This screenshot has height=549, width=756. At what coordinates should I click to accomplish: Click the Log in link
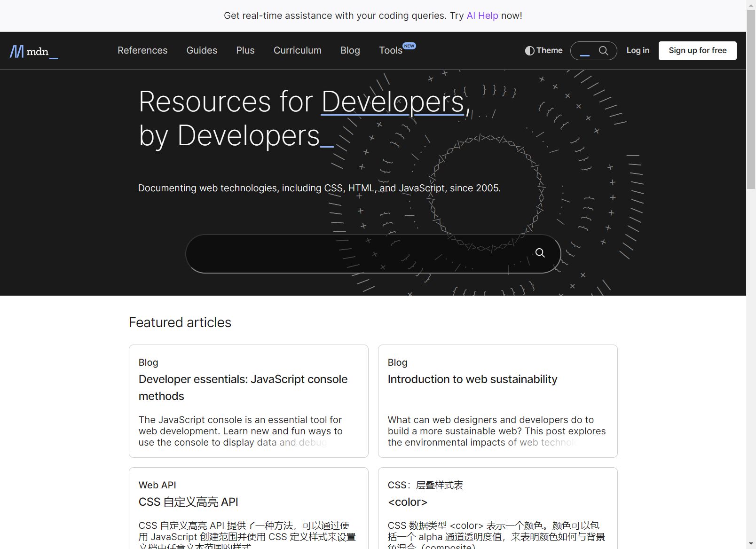638,50
